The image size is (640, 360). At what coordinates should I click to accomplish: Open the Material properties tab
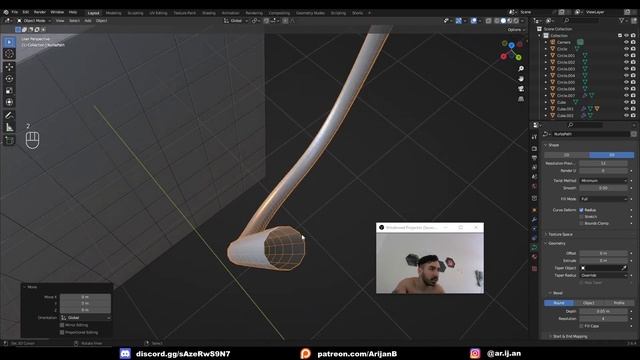534,257
